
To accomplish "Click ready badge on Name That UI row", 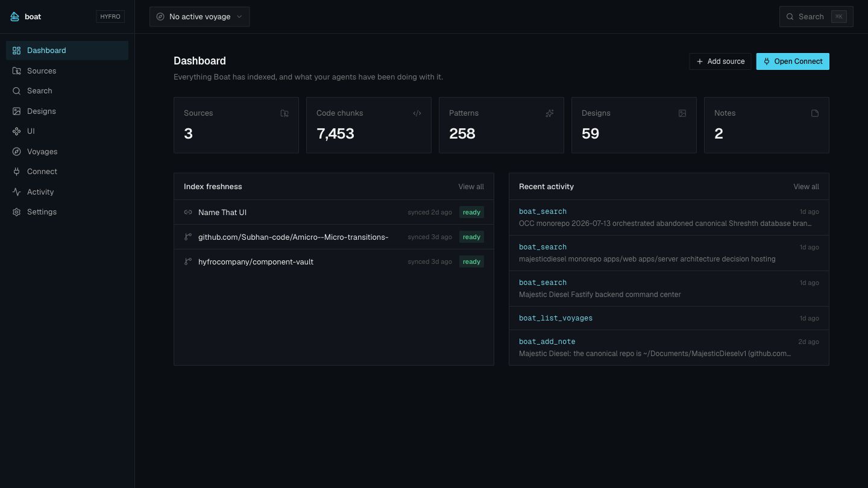I will coord(471,213).
